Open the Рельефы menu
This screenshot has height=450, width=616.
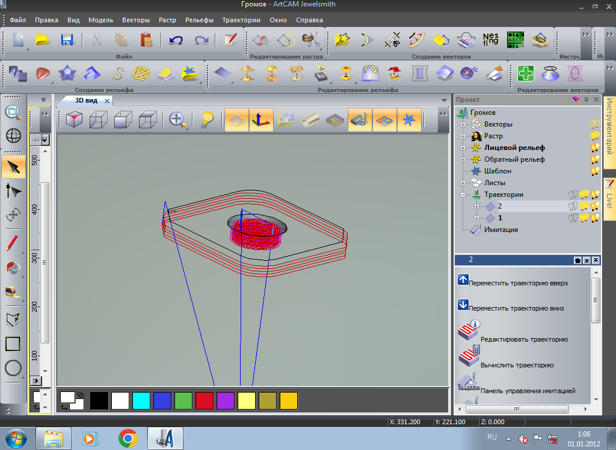[198, 19]
